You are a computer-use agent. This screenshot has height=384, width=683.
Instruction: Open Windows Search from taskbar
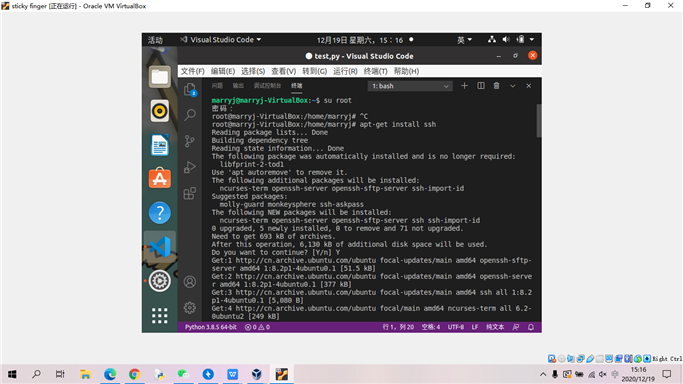point(36,374)
